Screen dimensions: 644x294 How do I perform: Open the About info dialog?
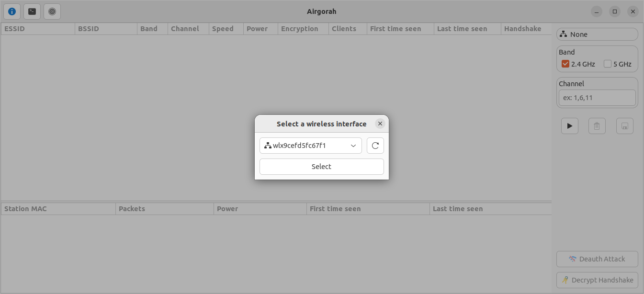(11, 11)
